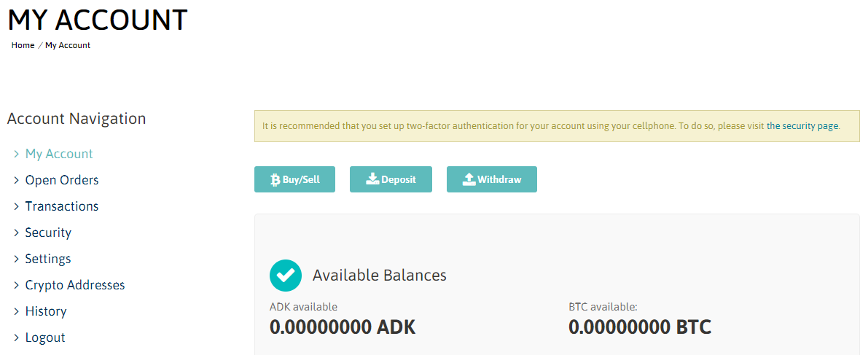Screen dimensions: 868x355
Task: Click the arrow next to Transactions
Action: click(x=16, y=207)
